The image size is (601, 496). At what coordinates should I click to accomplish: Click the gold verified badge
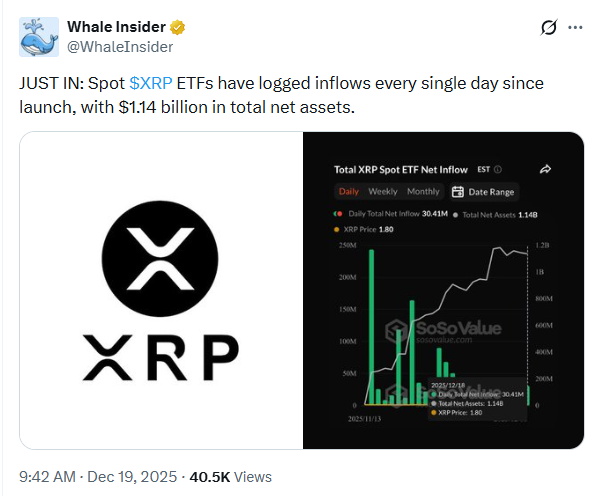tap(175, 27)
